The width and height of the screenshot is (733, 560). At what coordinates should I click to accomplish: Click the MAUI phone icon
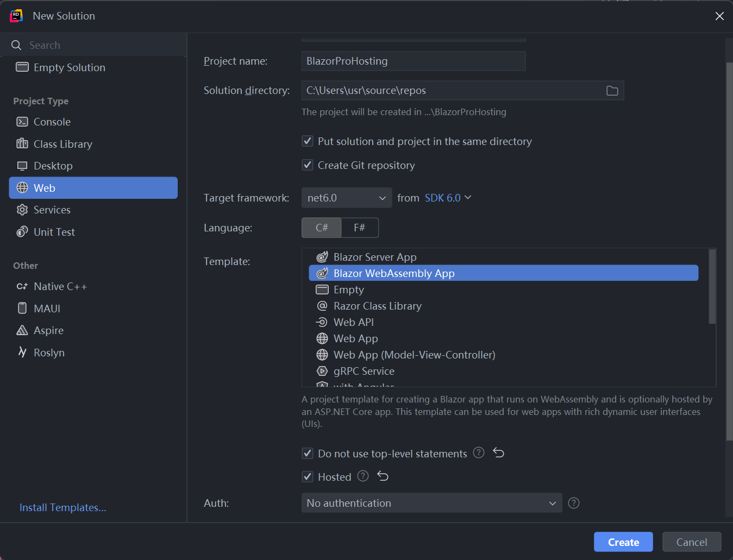pos(22,309)
